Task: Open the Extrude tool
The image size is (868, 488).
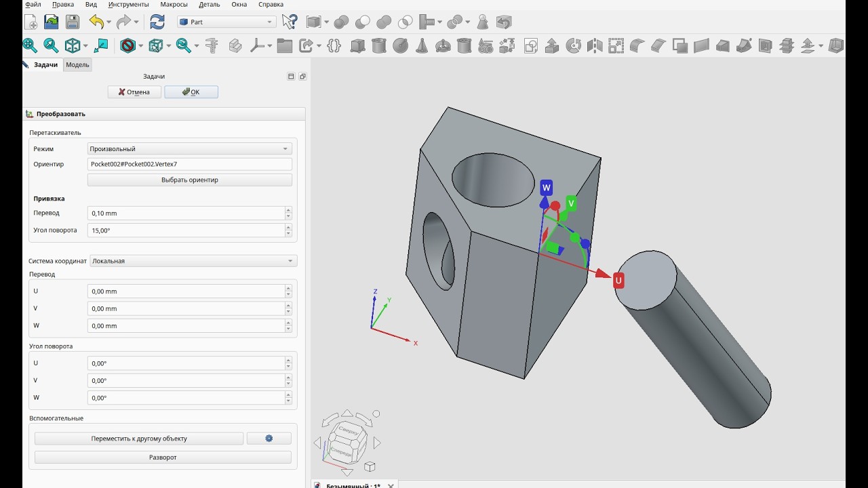Action: (x=552, y=45)
